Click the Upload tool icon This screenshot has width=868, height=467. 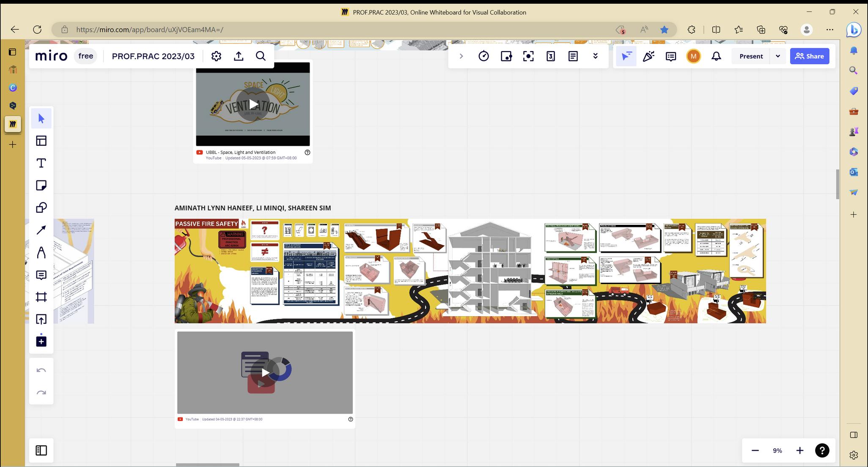41,319
